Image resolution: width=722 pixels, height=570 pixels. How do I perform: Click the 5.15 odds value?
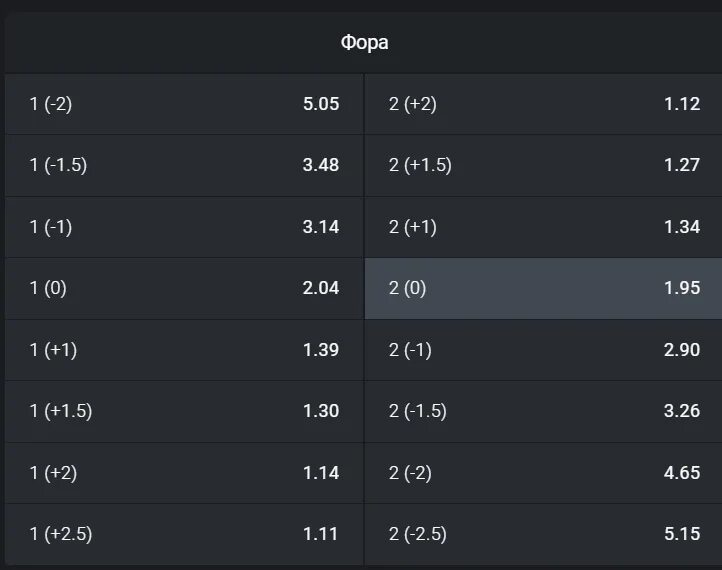coord(682,534)
